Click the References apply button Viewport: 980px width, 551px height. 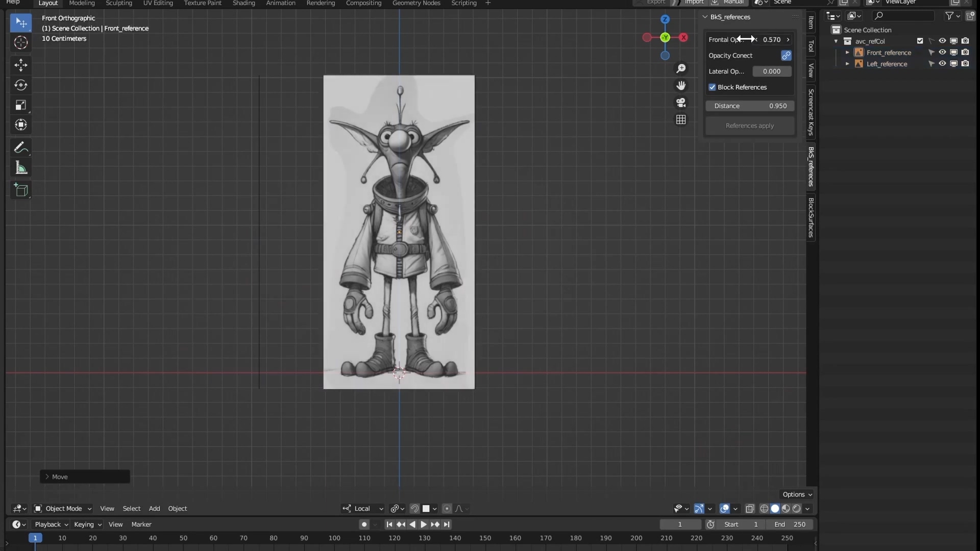[x=749, y=125]
